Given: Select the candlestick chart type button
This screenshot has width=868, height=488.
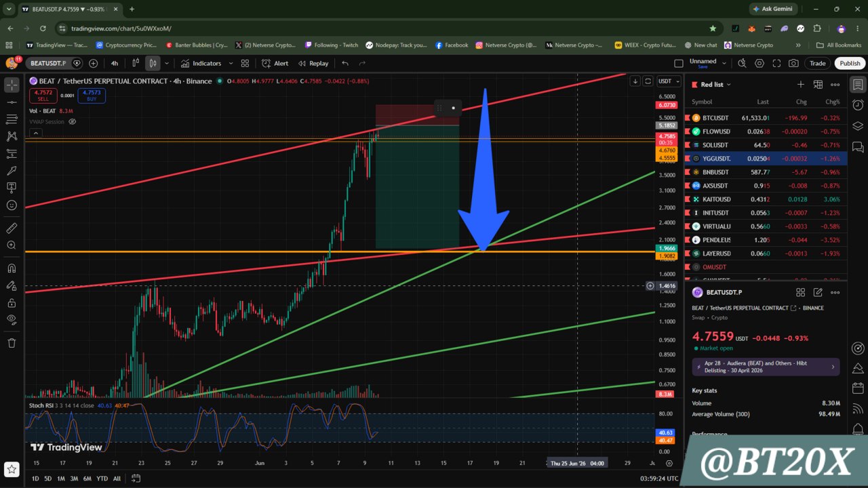Looking at the screenshot, I should [x=153, y=63].
